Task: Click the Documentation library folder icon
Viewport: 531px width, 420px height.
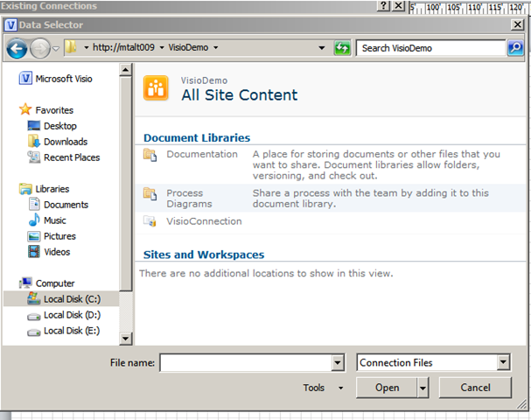Action: [x=150, y=155]
